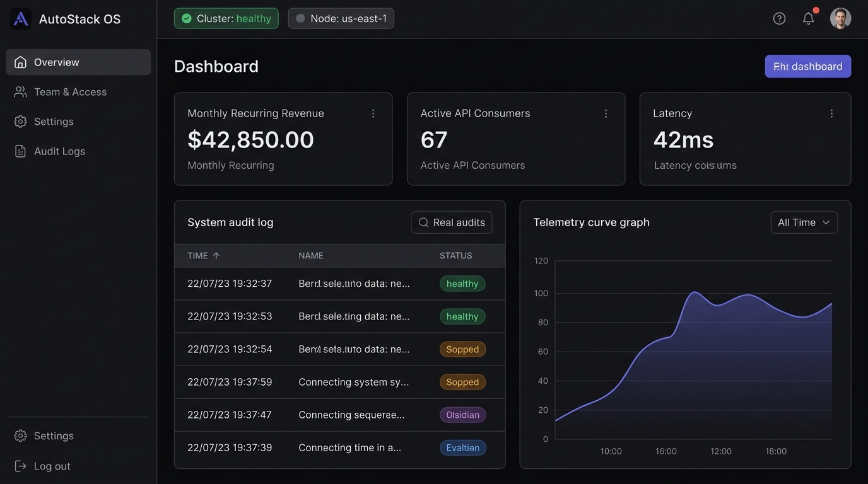Click the 67 API consumers value
The image size is (868, 484).
pos(434,139)
